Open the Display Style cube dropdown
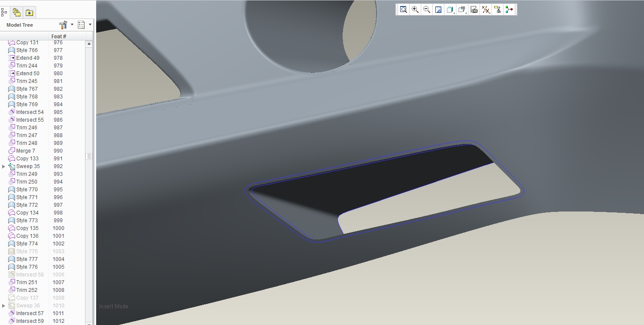Image resolution: width=644 pixels, height=325 pixels. tap(450, 9)
